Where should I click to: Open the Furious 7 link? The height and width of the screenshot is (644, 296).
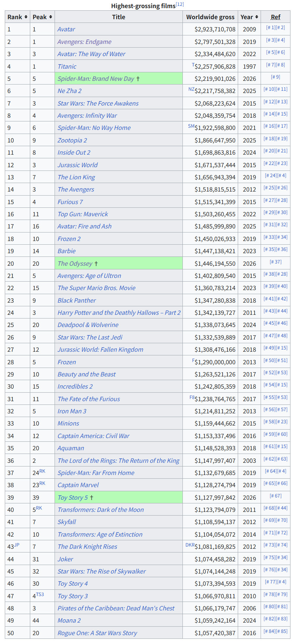(70, 202)
